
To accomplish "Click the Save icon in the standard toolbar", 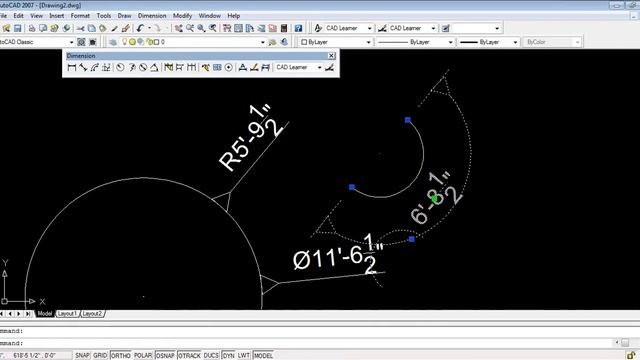I will 18,28.
